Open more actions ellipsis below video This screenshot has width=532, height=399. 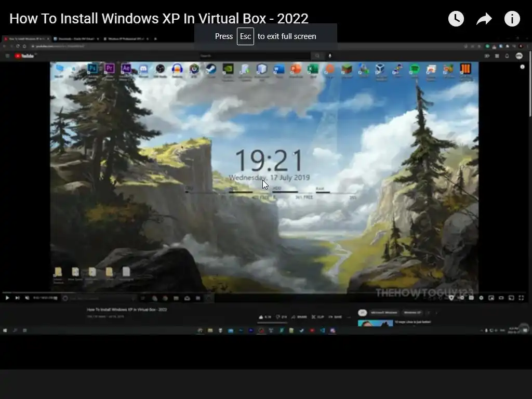(x=349, y=317)
